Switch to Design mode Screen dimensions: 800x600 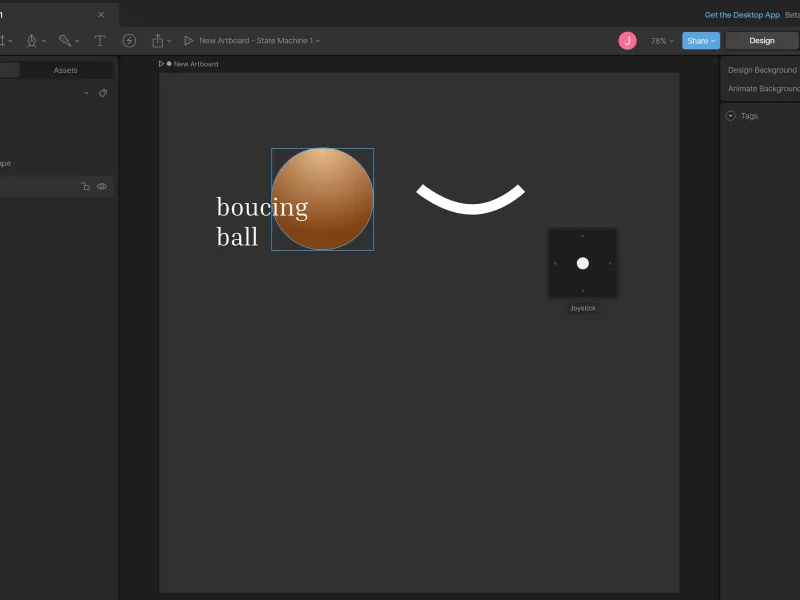pos(762,41)
